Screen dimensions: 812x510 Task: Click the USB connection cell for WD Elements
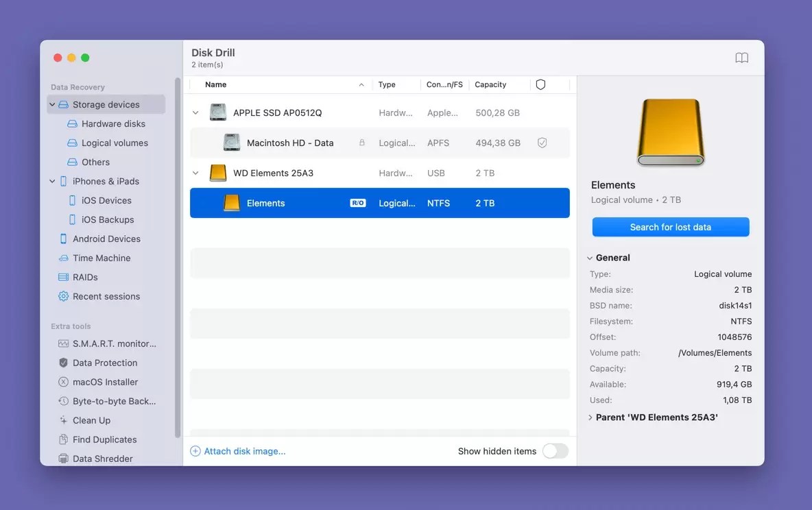tap(436, 173)
